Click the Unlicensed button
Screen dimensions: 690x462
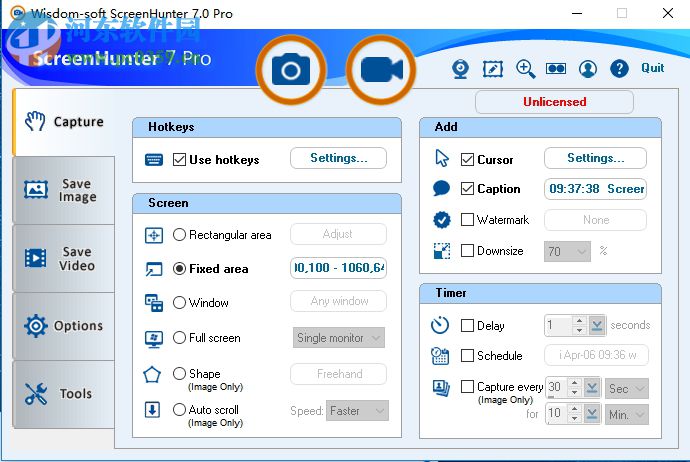(x=554, y=102)
